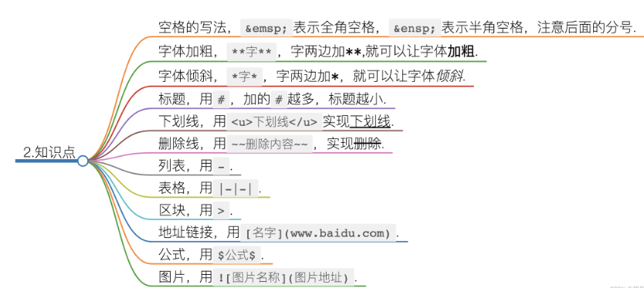The width and height of the screenshot is (644, 288).
Task: Select the 表格，用 branch node
Action: [210, 188]
